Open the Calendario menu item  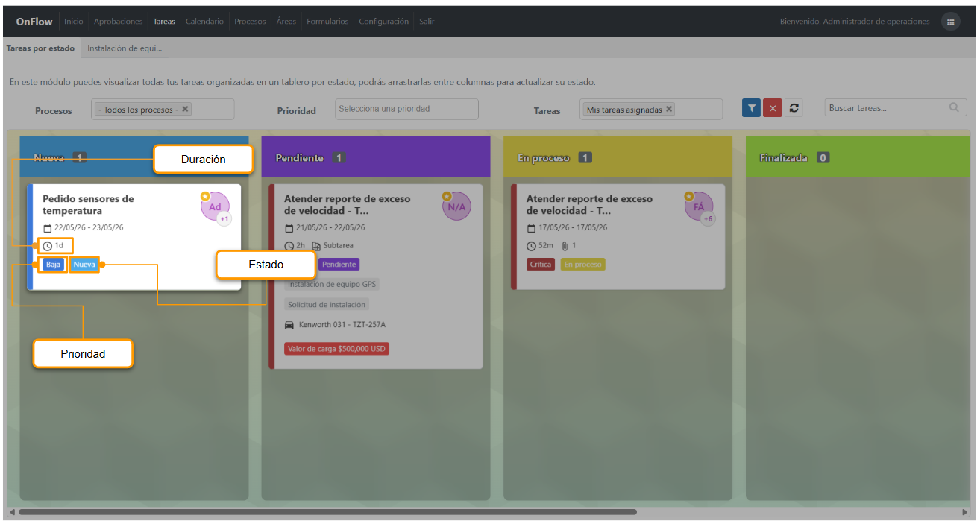coord(204,22)
